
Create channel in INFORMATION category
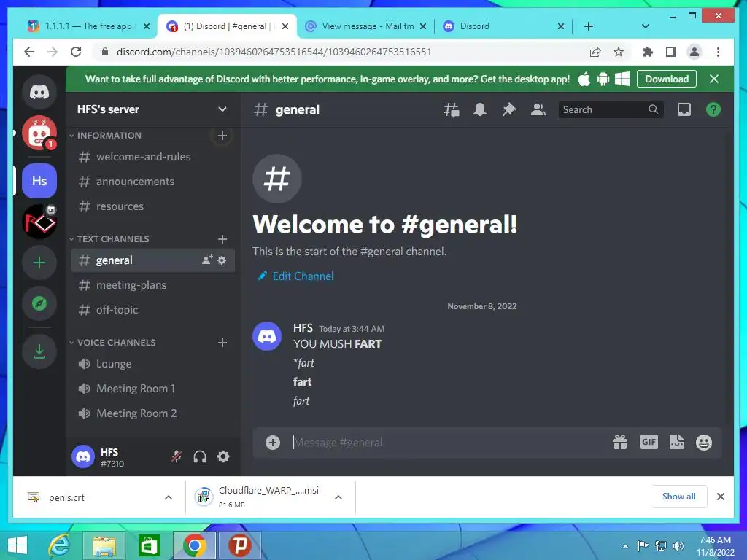222,136
